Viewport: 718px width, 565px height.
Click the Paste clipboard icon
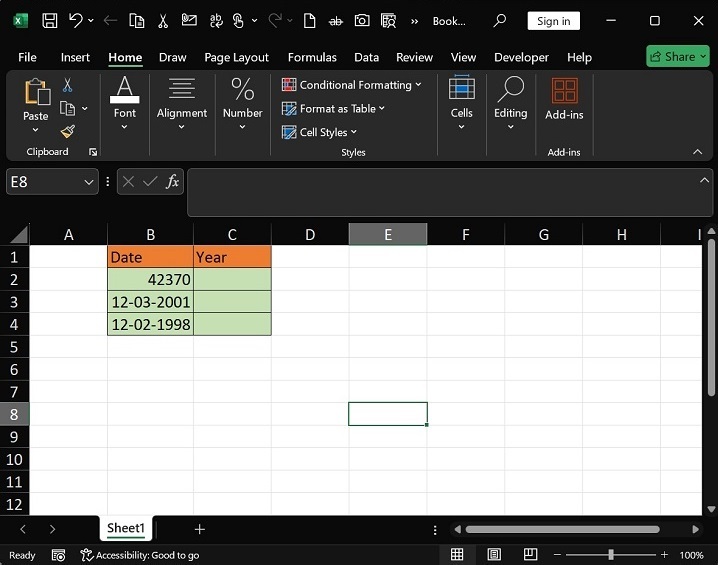[x=36, y=93]
